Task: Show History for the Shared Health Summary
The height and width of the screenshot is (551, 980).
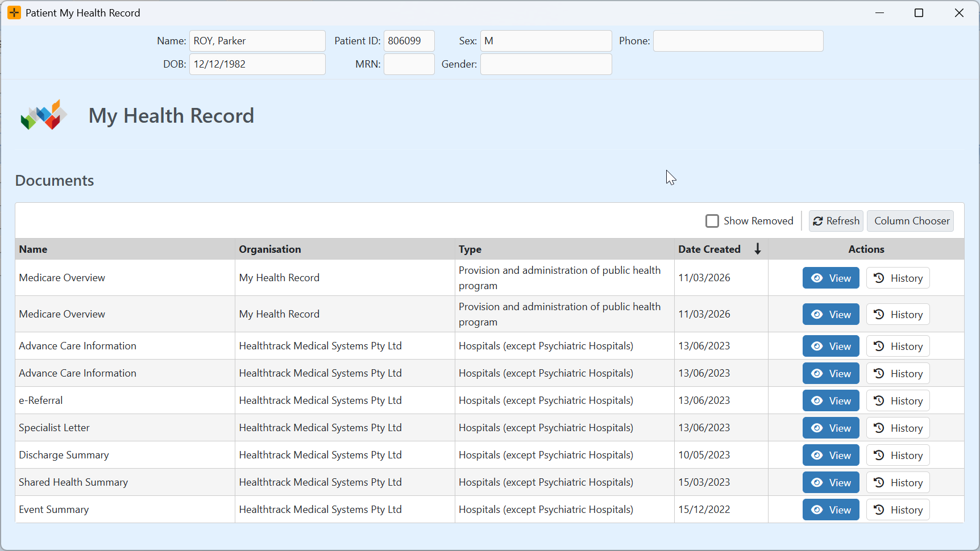Action: point(898,482)
